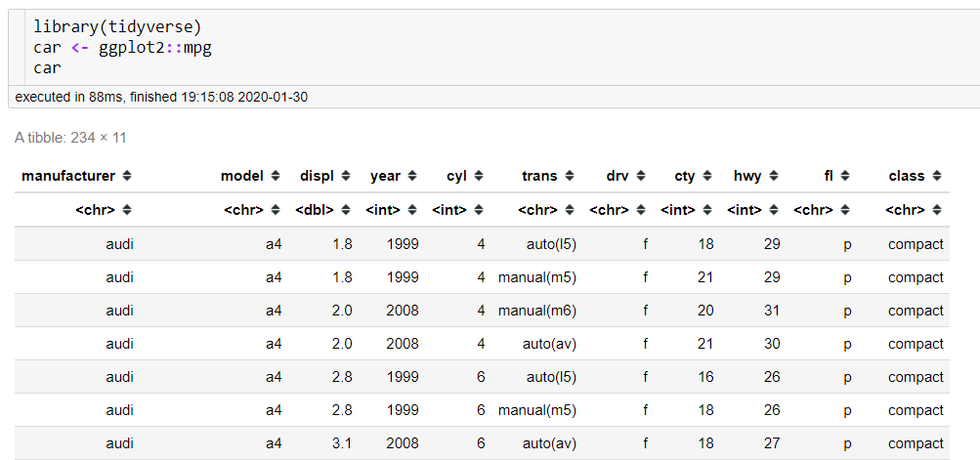Sort table by manufacturer column icon

[128, 177]
